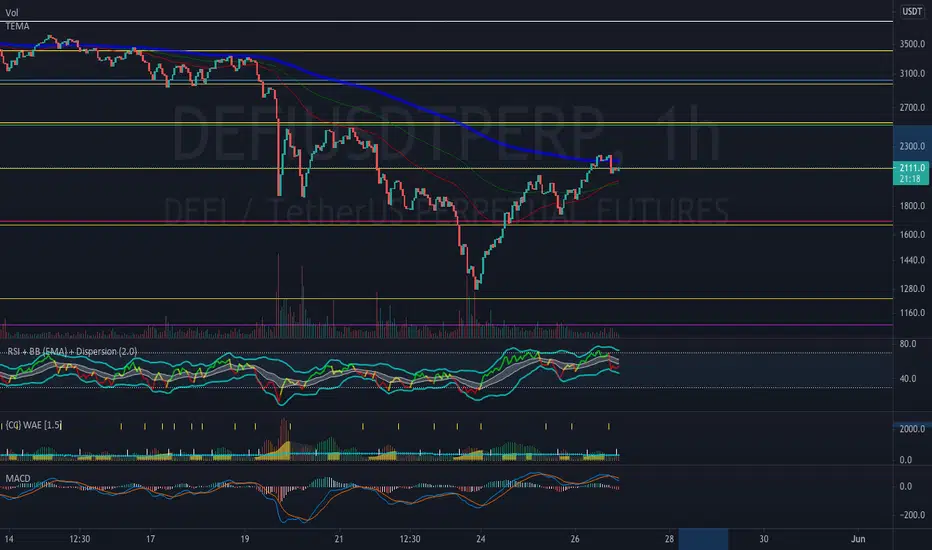Click the RSI + BB (EMA) + Dispersion legend
Screen dimensions: 932x550
[72, 351]
